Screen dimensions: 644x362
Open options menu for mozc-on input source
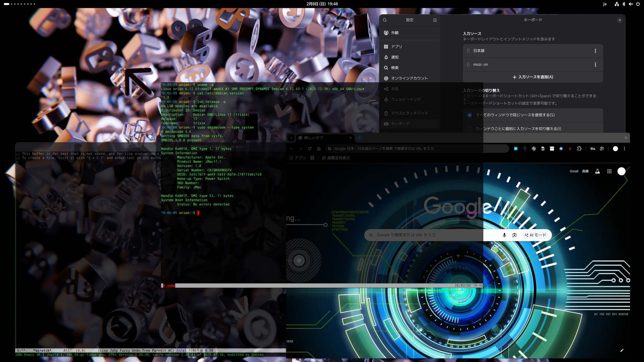pyautogui.click(x=595, y=65)
